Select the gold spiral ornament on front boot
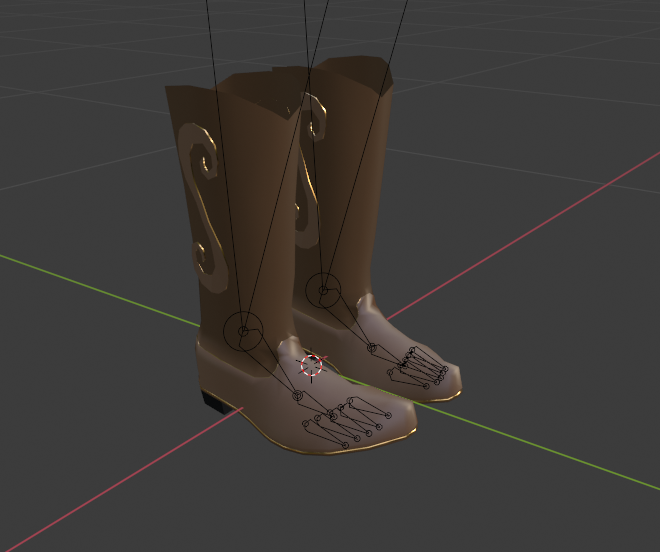Screen dimensions: 660x552 coord(203,206)
